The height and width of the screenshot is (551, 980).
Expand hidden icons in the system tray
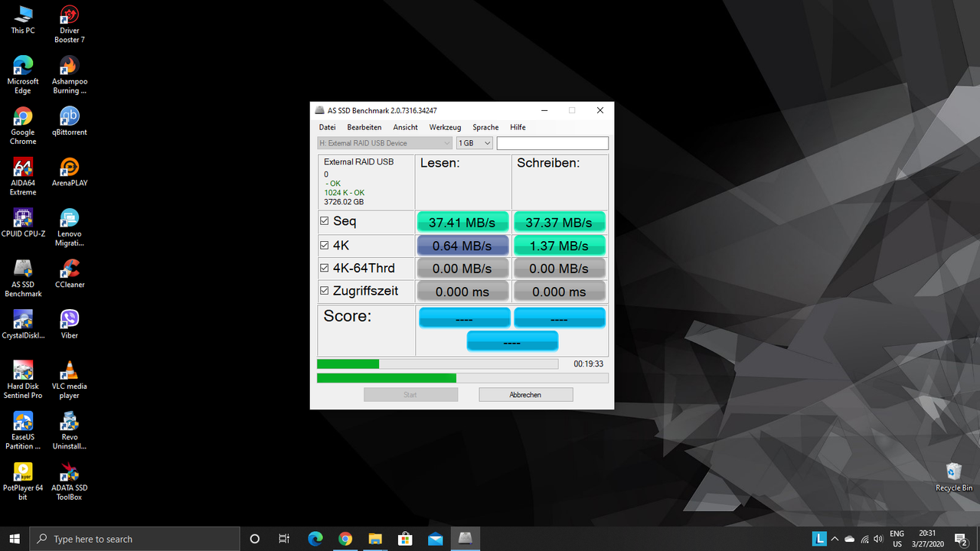point(835,538)
